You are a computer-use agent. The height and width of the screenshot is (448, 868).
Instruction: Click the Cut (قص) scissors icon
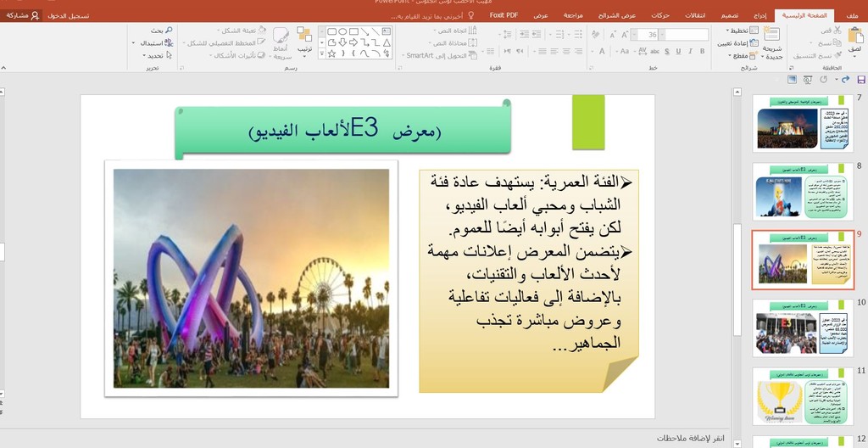click(x=837, y=30)
